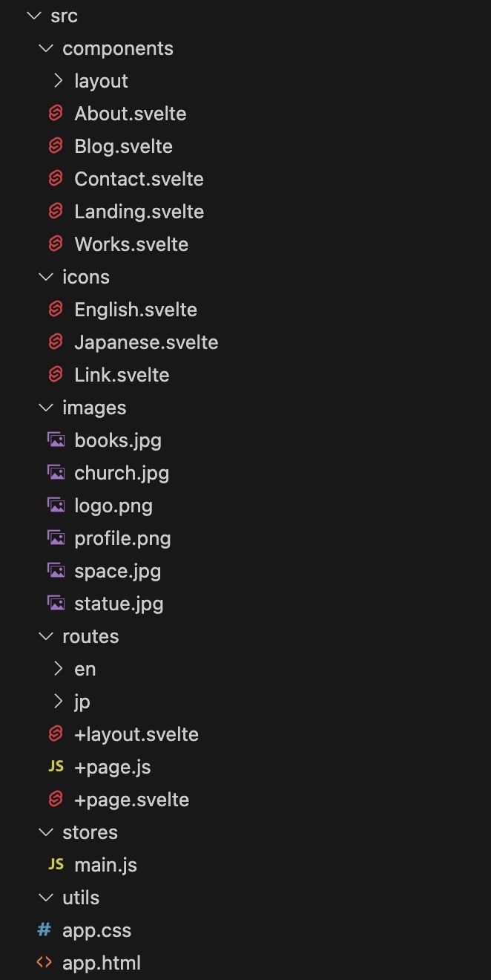Click the Svelte icon next to Japanese.svelte
This screenshot has width=491, height=980.
56,342
